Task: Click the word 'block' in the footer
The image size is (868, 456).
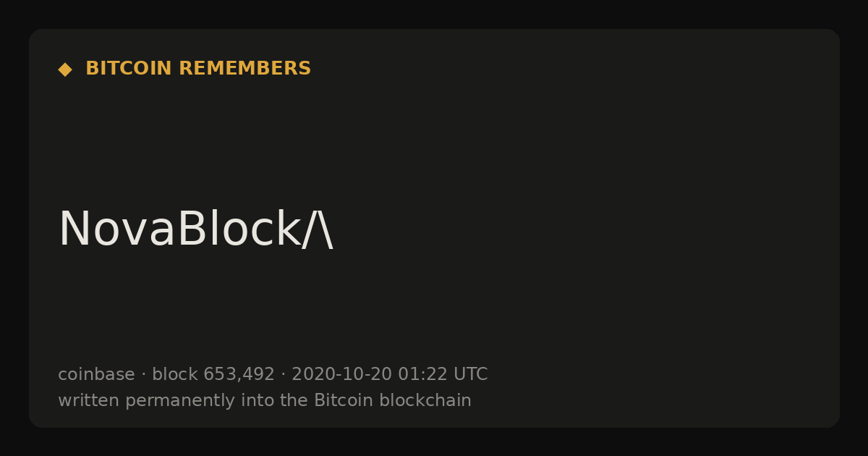Action: (174, 374)
